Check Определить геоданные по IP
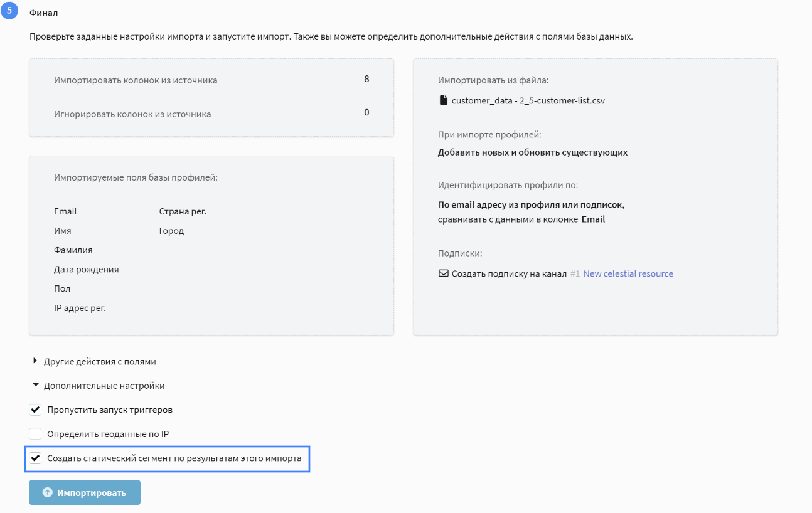Image resolution: width=812 pixels, height=513 pixels. [35, 434]
